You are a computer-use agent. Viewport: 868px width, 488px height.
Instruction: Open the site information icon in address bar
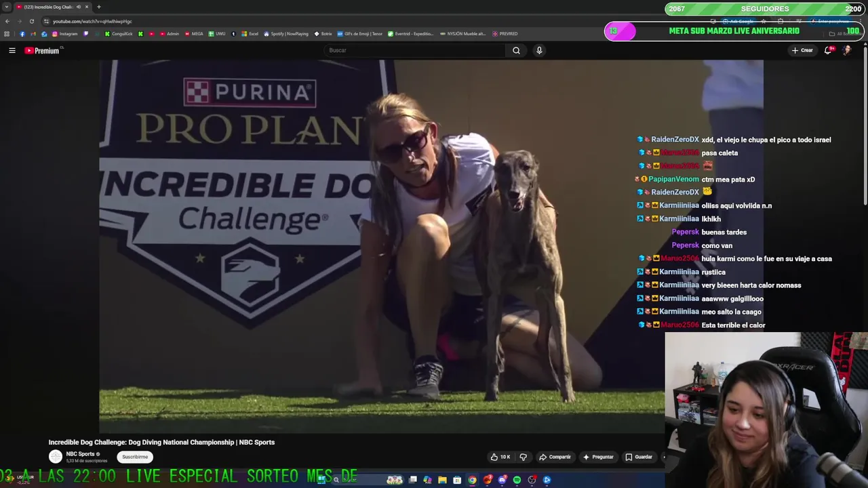pos(46,21)
